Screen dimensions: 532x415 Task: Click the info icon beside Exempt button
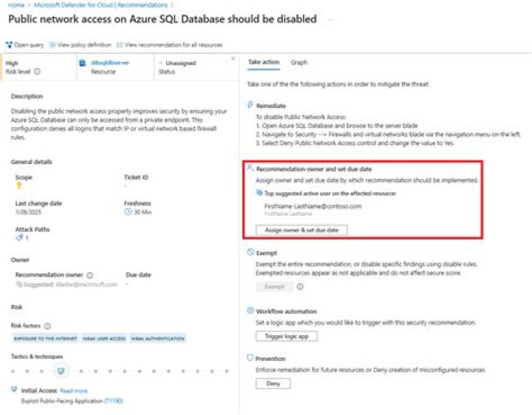[x=300, y=286]
